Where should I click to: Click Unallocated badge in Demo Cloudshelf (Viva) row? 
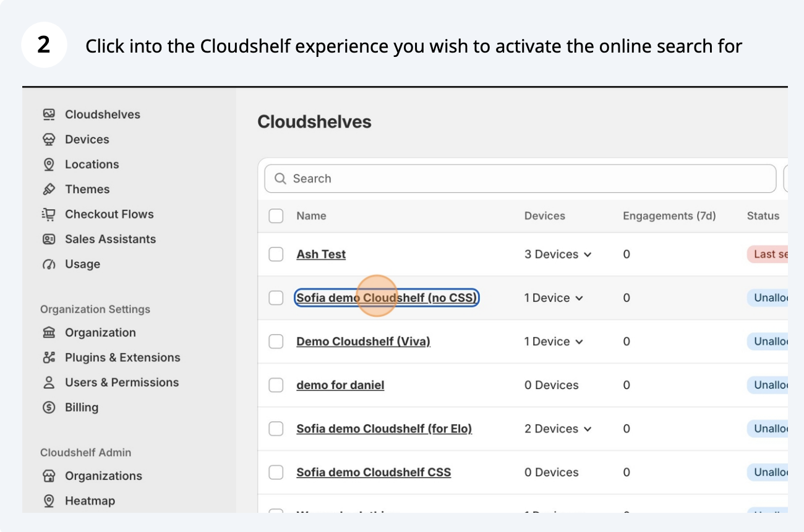click(x=768, y=341)
